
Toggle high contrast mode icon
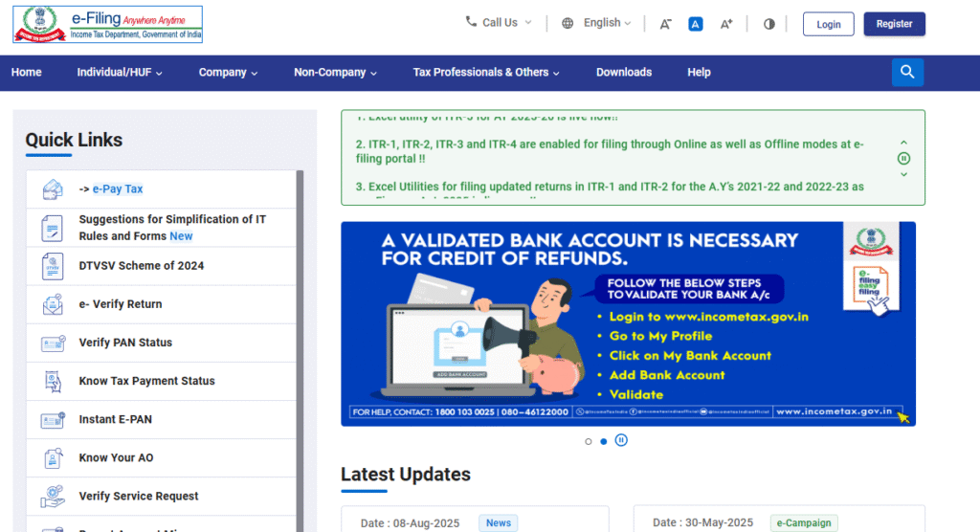click(x=769, y=24)
